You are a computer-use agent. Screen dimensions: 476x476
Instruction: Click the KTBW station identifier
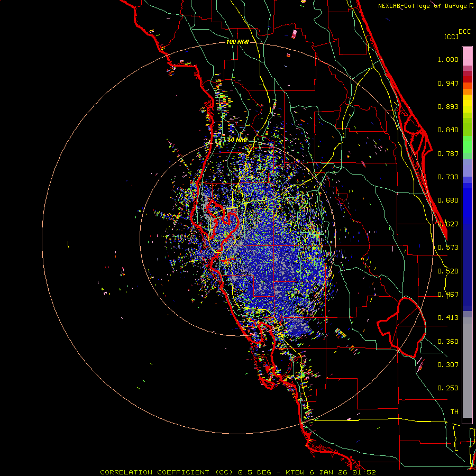point(295,472)
